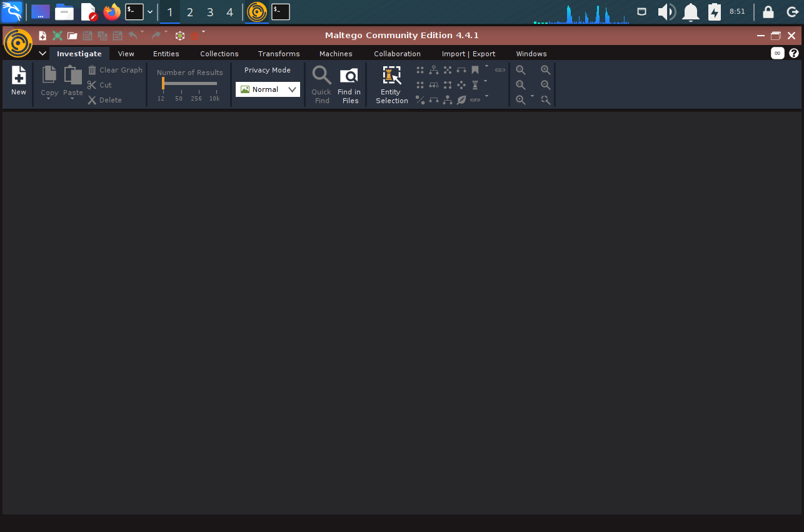Click the bookmark flag selection icon

pyautogui.click(x=475, y=70)
